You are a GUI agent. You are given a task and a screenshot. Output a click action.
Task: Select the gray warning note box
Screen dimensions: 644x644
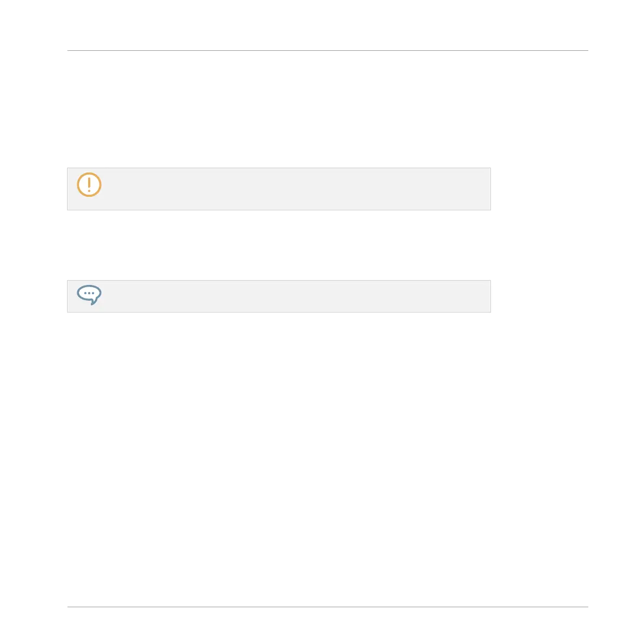click(279, 189)
